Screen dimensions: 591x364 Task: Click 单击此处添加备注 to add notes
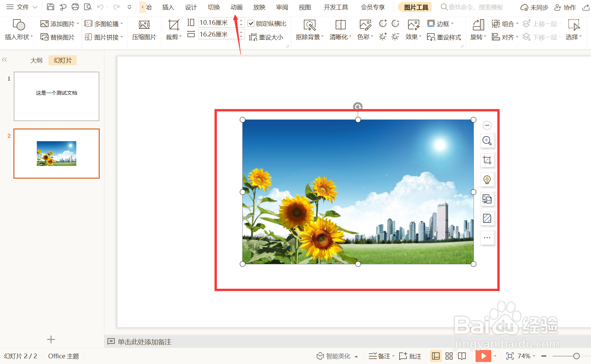pos(144,342)
